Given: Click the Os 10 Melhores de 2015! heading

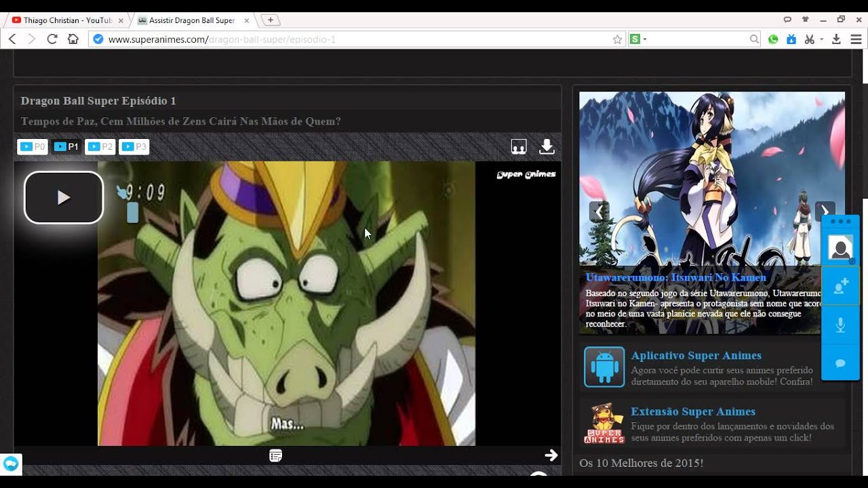Looking at the screenshot, I should tap(641, 463).
